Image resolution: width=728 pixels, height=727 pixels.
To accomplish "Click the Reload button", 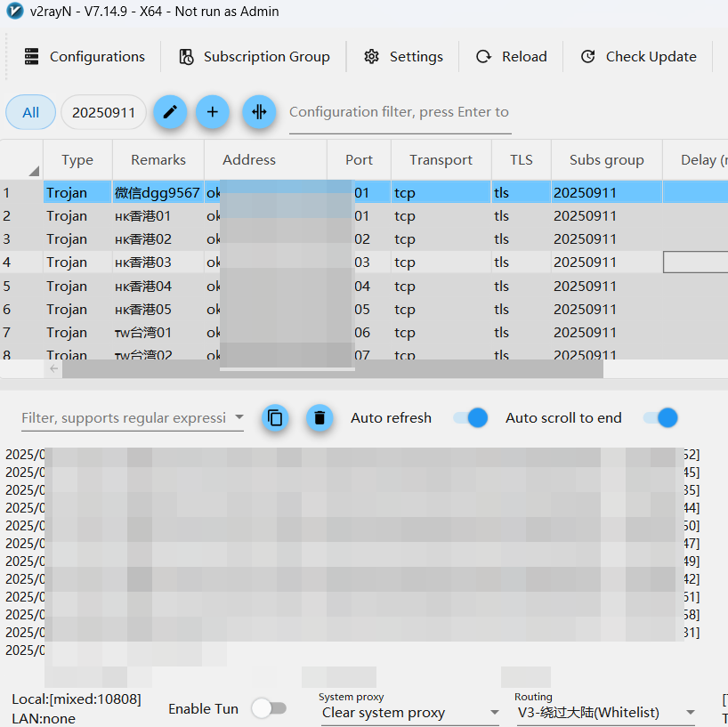I will pos(512,57).
